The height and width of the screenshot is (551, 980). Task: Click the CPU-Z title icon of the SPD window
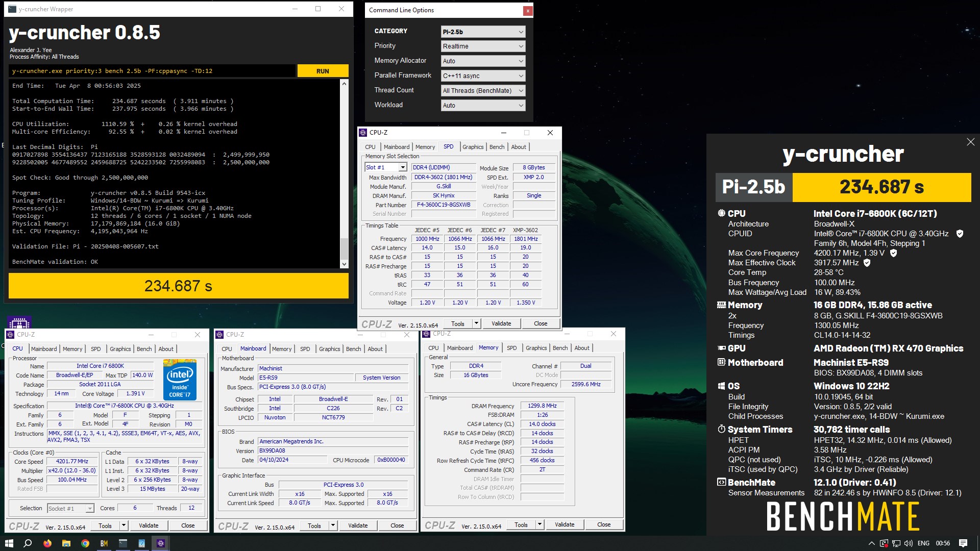click(363, 133)
